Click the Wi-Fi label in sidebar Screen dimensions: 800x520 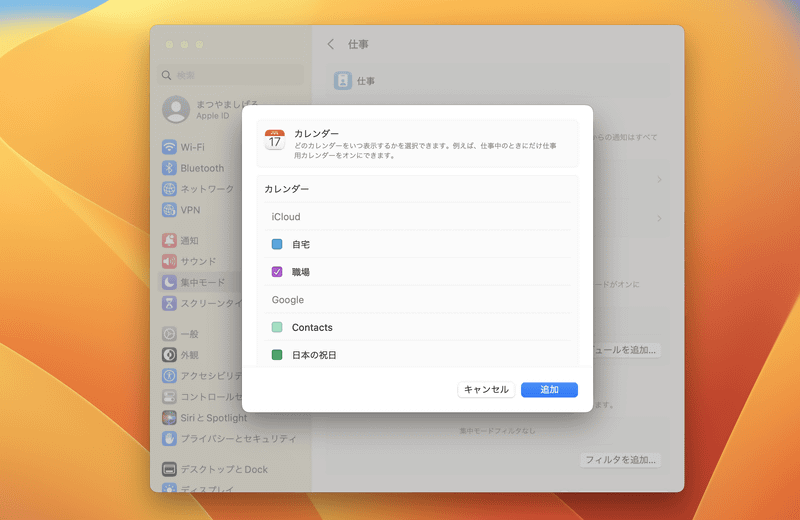tap(192, 147)
